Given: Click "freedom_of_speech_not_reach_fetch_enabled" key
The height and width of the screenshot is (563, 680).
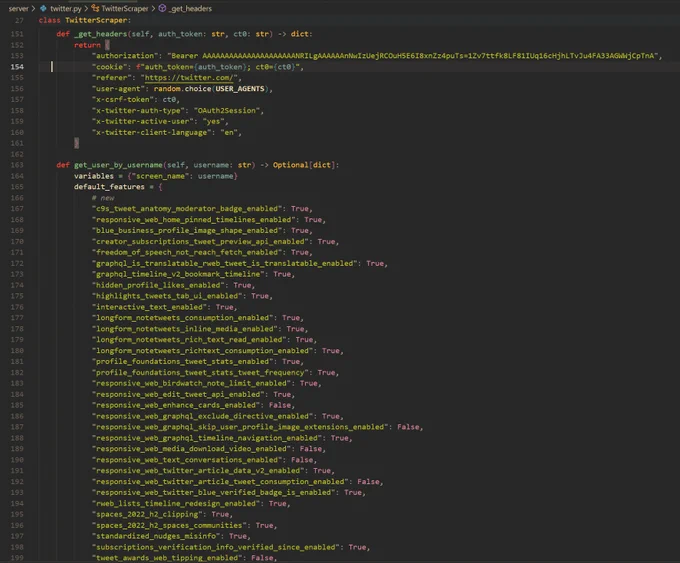Looking at the screenshot, I should [x=187, y=252].
